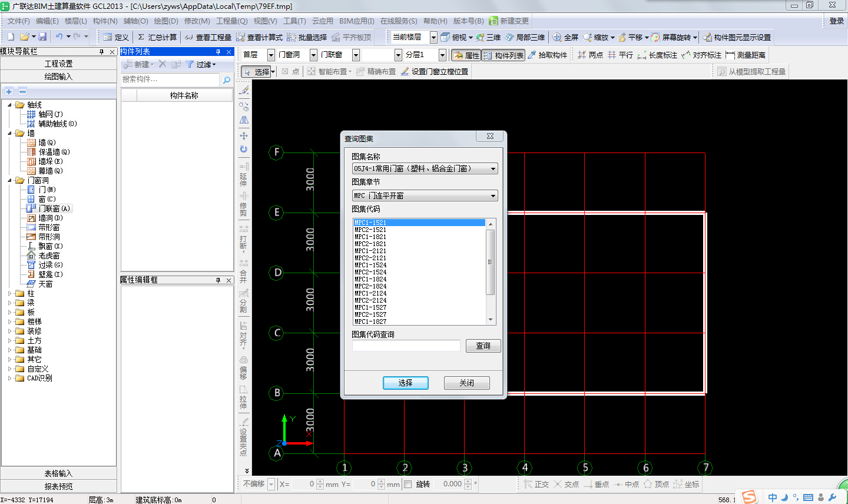Open the 文件(F) menu

18,21
